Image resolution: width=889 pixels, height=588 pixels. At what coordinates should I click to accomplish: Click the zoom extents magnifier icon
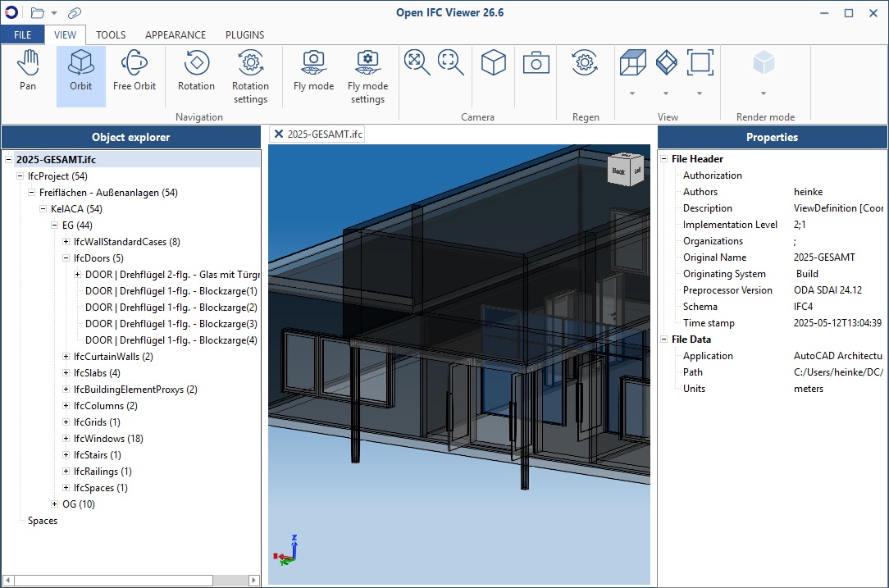[417, 62]
